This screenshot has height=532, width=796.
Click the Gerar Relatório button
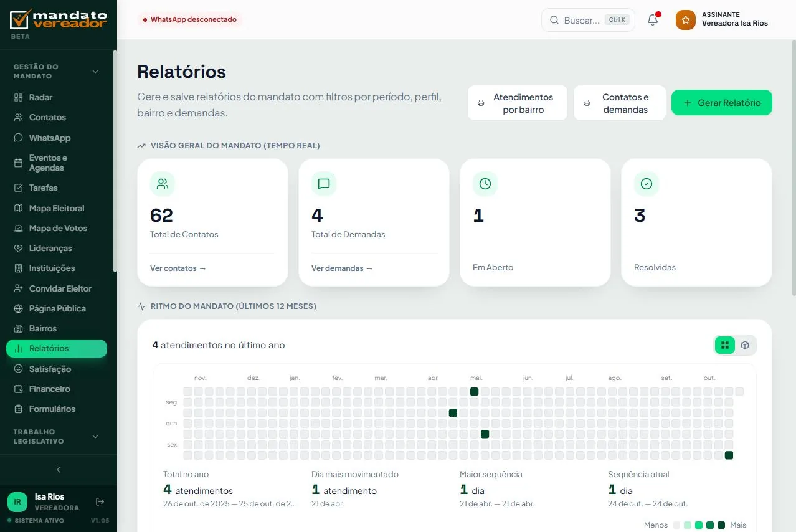tap(722, 103)
